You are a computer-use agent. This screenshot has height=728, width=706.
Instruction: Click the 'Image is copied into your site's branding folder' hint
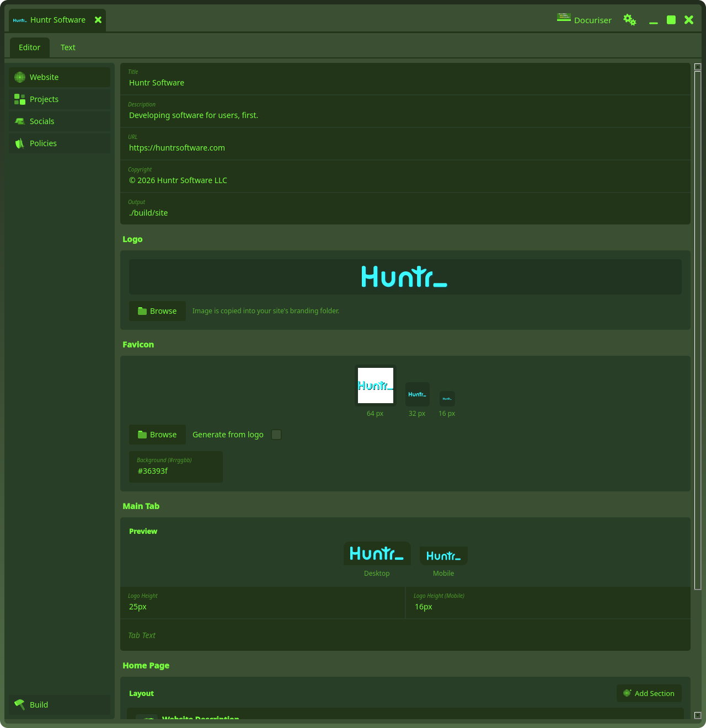tap(266, 311)
